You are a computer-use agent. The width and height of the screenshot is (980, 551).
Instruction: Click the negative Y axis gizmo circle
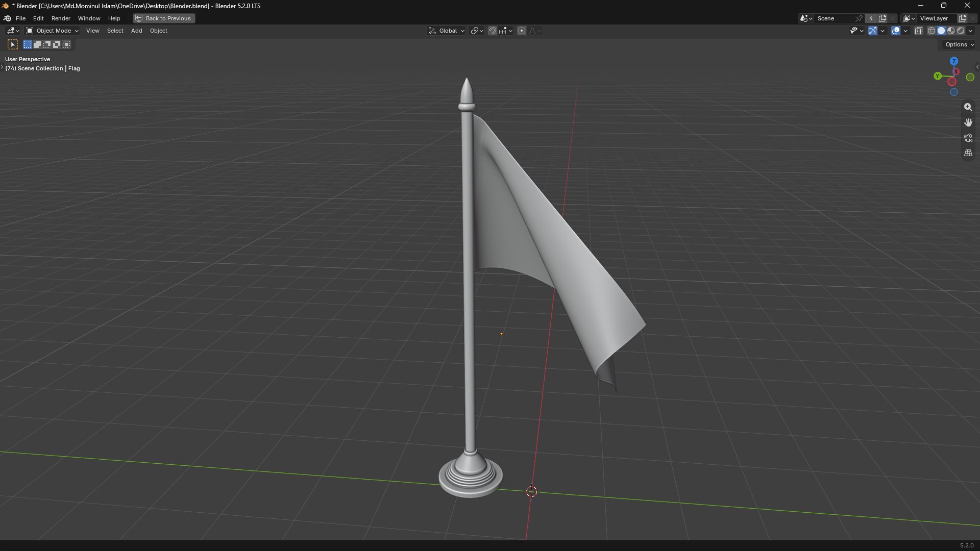coord(970,77)
